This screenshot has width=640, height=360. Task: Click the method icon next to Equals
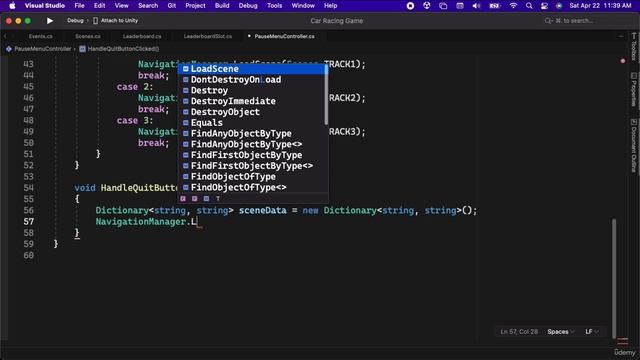coord(186,122)
